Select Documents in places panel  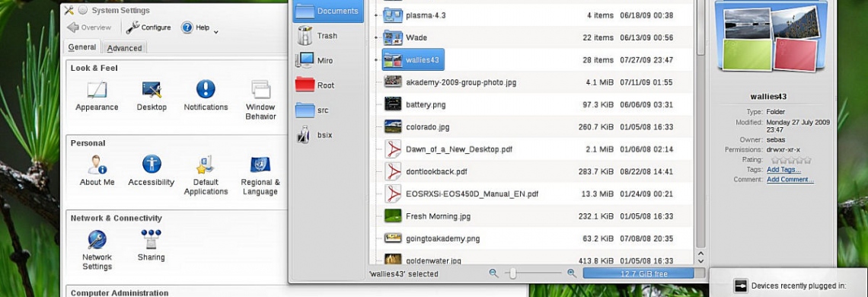(328, 11)
